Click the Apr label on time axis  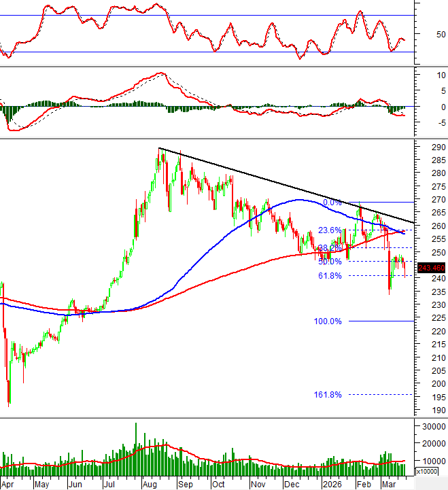pos(9,485)
